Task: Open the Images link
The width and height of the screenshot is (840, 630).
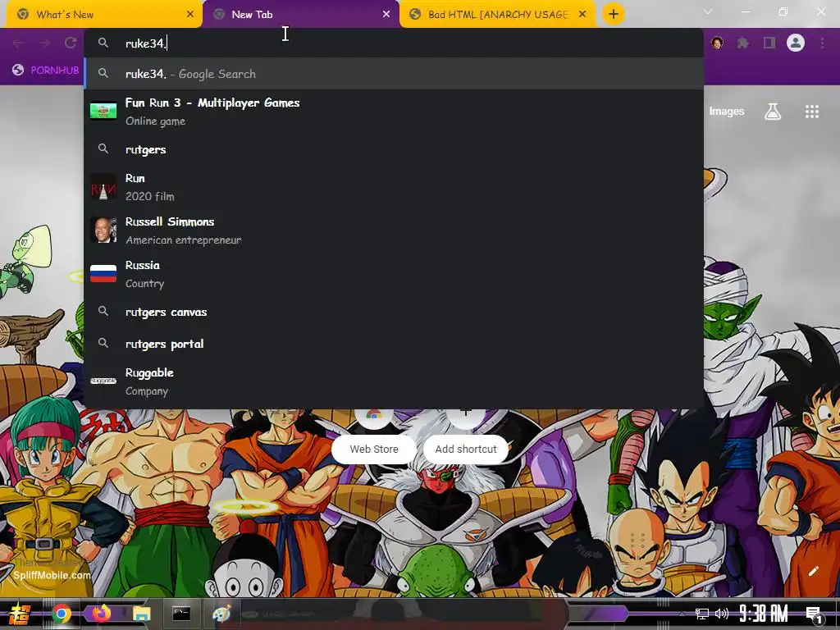Action: pyautogui.click(x=727, y=112)
